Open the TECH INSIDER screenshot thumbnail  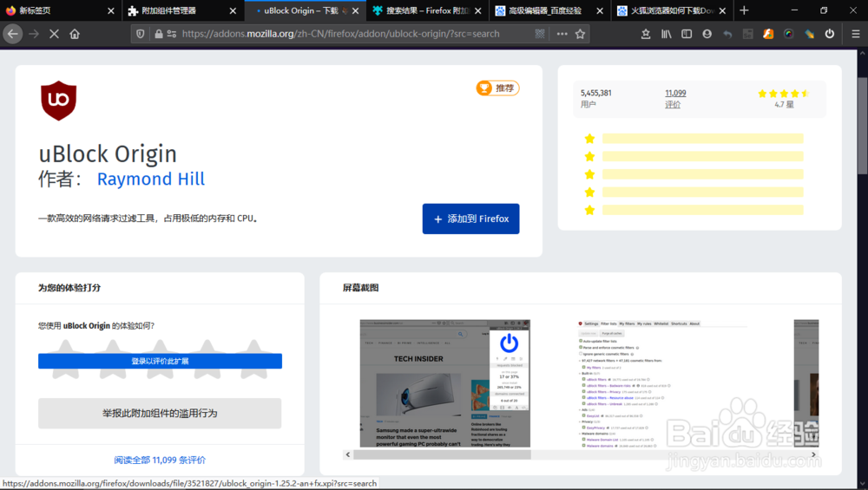coord(445,383)
